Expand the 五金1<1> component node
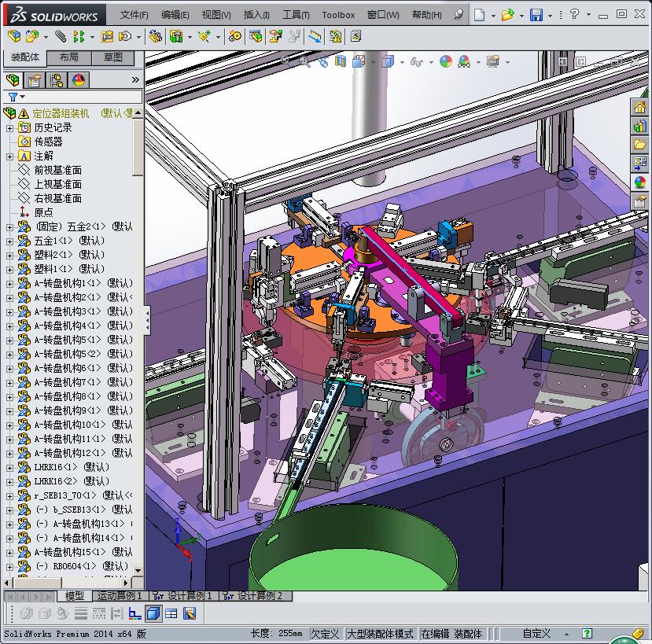652x644 pixels. click(x=9, y=241)
